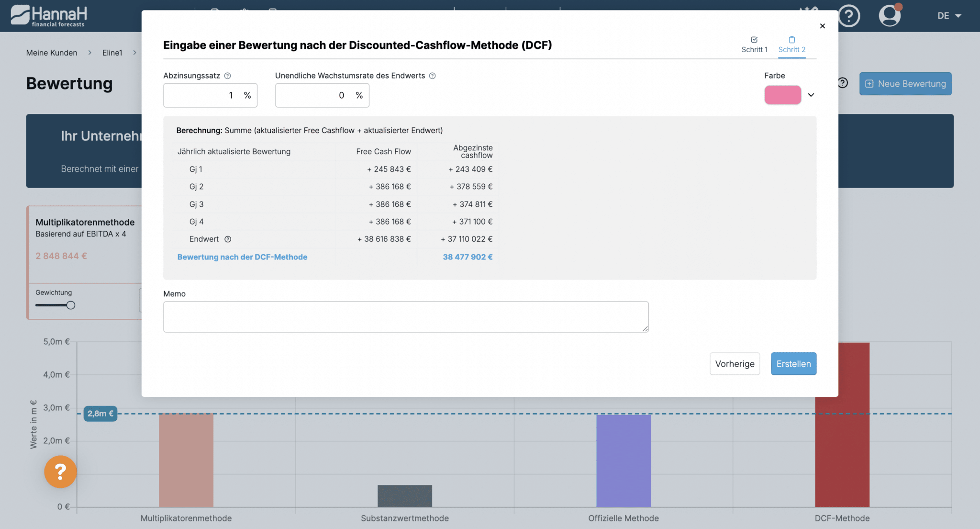Click the pink Farbe color swatch
Image resolution: width=980 pixels, height=529 pixels.
point(782,95)
